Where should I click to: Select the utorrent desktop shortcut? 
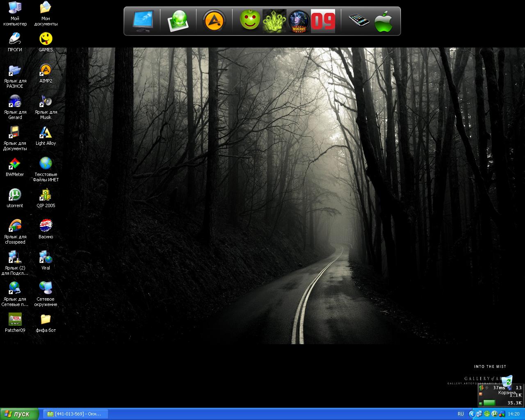[15, 199]
